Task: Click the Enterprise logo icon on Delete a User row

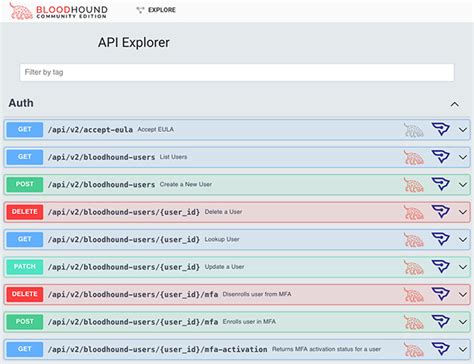Action: [441, 212]
